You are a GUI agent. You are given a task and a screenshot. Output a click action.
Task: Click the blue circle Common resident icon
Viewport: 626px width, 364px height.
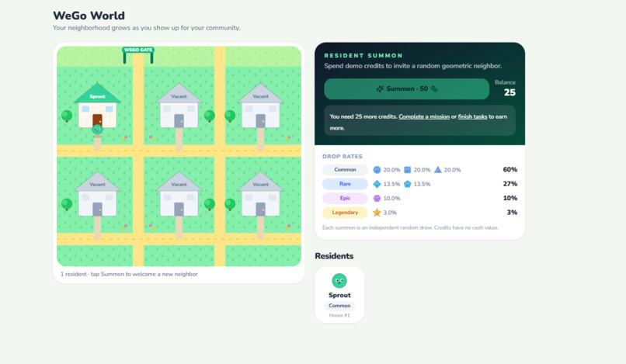[x=377, y=170]
